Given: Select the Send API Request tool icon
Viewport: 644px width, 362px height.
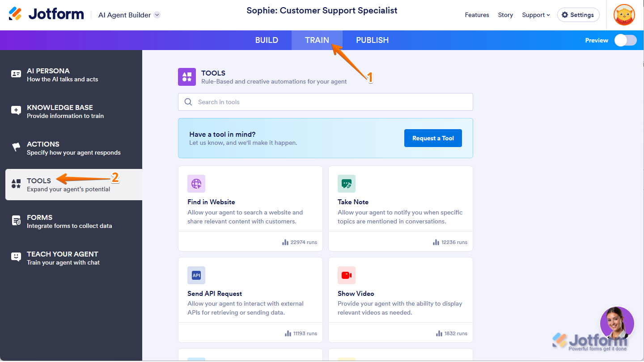Looking at the screenshot, I should click(x=196, y=275).
